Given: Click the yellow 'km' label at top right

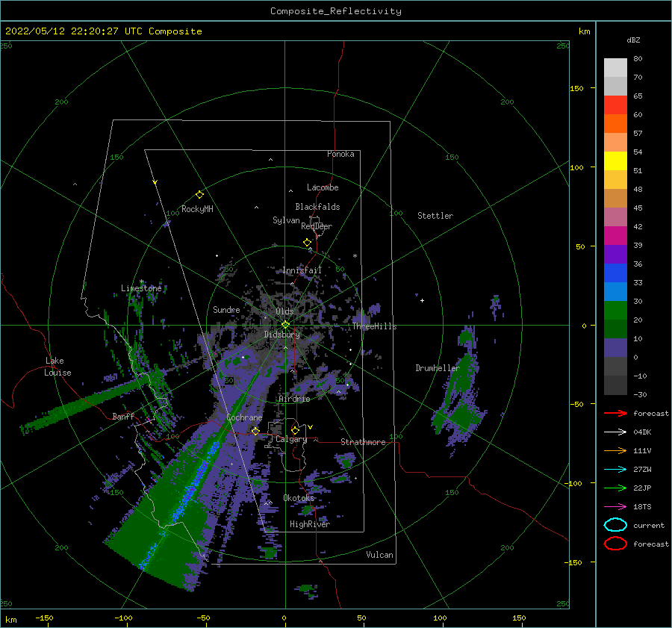Looking at the screenshot, I should tap(584, 31).
